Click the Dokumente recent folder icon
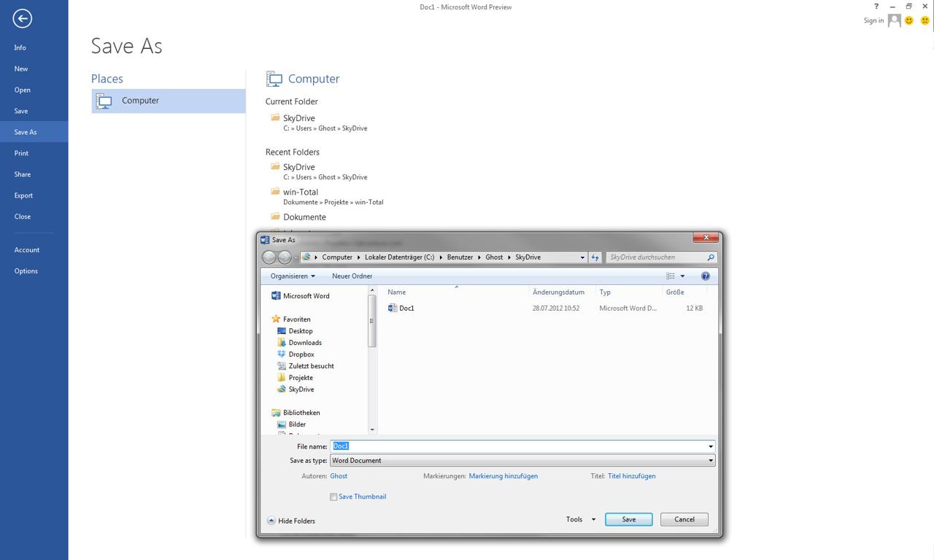Viewport: 934px width, 560px height. click(275, 217)
